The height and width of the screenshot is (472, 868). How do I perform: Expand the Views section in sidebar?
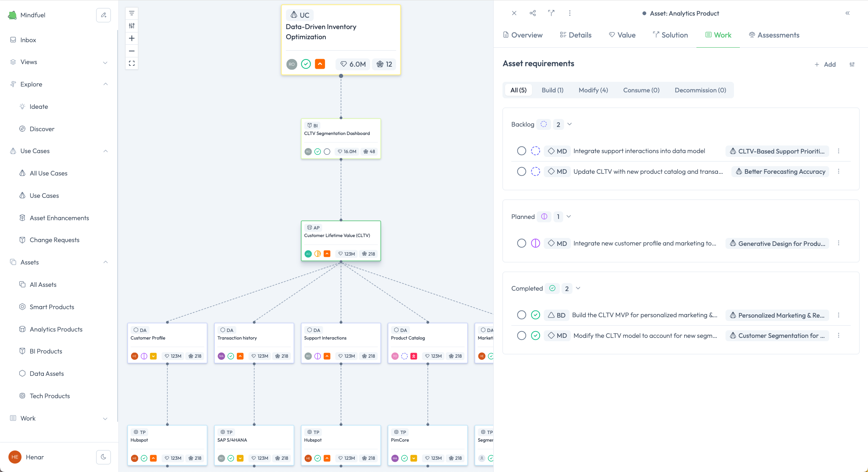(x=105, y=62)
